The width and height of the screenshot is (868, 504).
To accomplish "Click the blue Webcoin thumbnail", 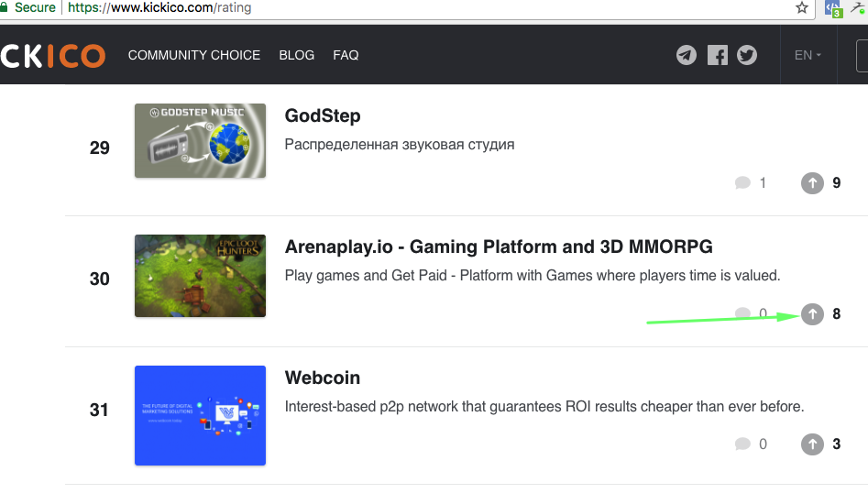I will tap(201, 415).
